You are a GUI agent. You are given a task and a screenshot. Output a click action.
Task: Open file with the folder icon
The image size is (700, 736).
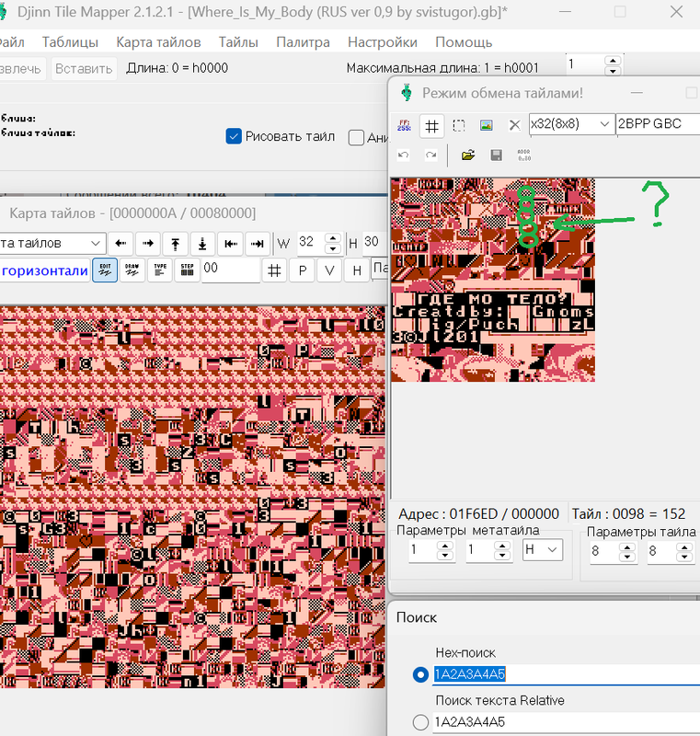coord(468,155)
